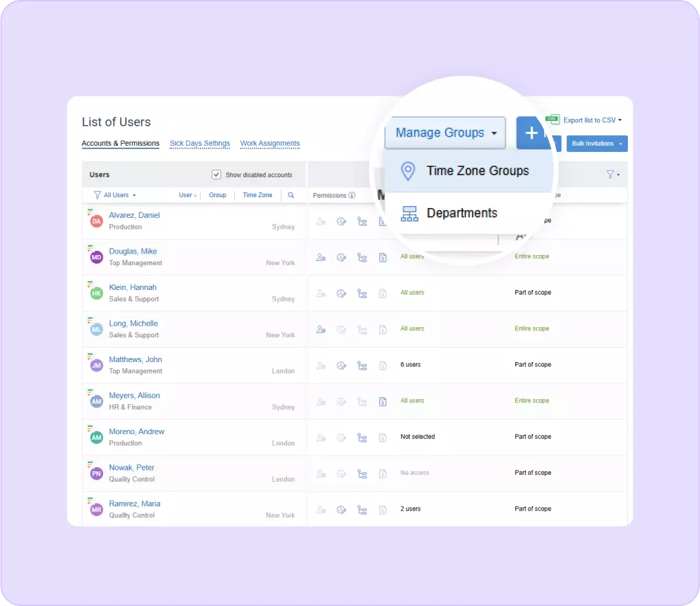700x606 pixels.
Task: Switch to Sick Days Settings tab
Action: click(200, 144)
